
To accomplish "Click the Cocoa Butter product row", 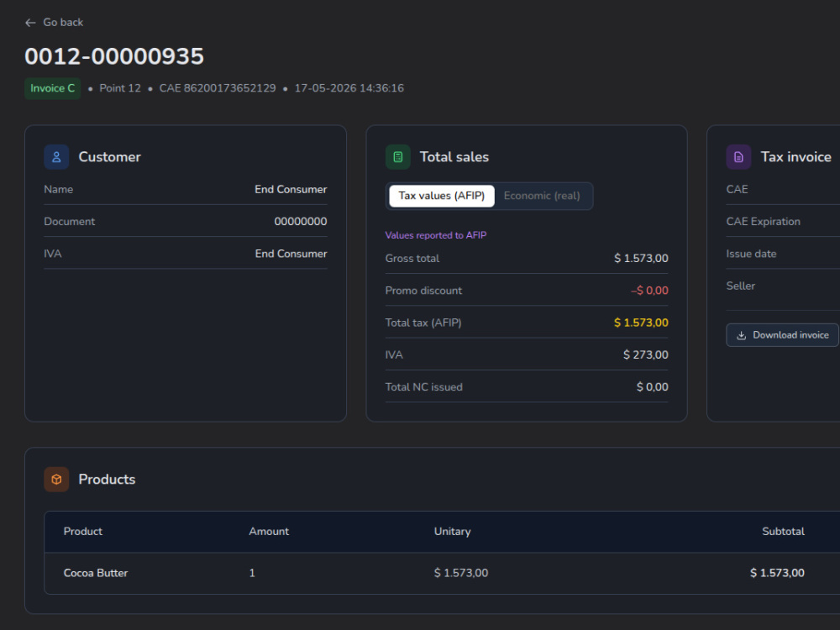I will coord(442,573).
